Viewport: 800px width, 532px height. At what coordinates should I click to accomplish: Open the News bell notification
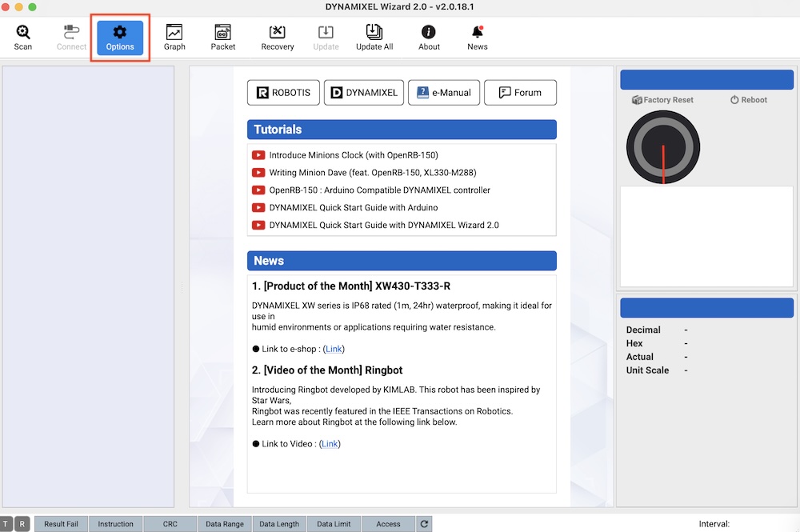click(x=478, y=38)
